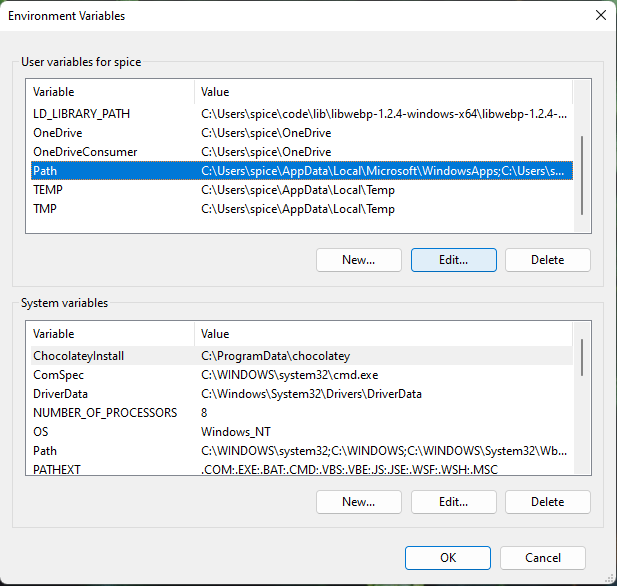Click Delete button under System variables
The width and height of the screenshot is (617, 586).
pos(547,502)
